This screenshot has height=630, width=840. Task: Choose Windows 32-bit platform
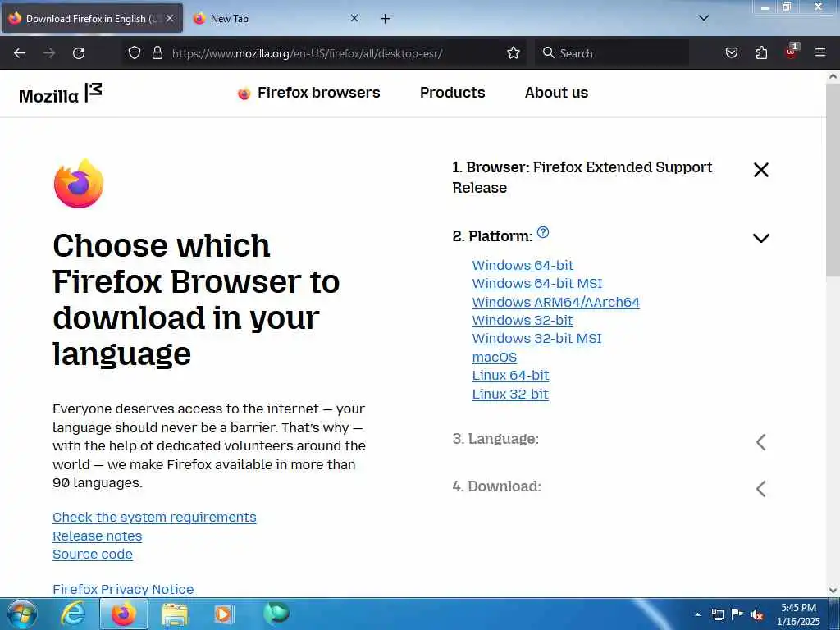(x=523, y=321)
